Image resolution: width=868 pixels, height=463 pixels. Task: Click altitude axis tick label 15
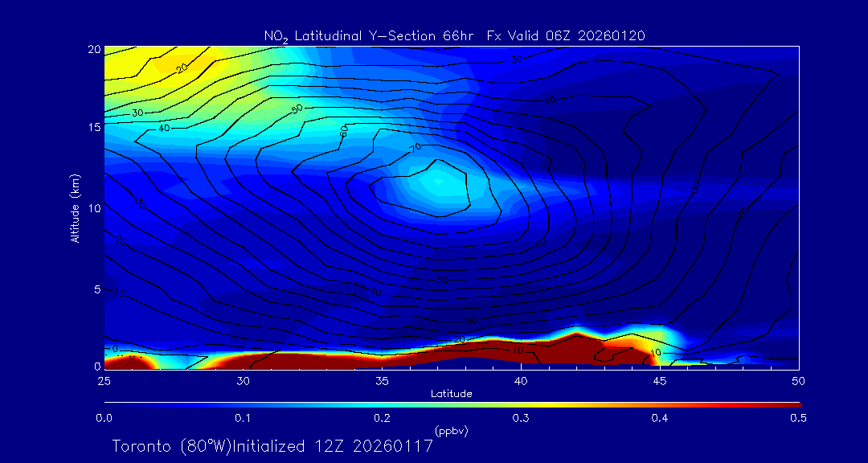pyautogui.click(x=94, y=127)
